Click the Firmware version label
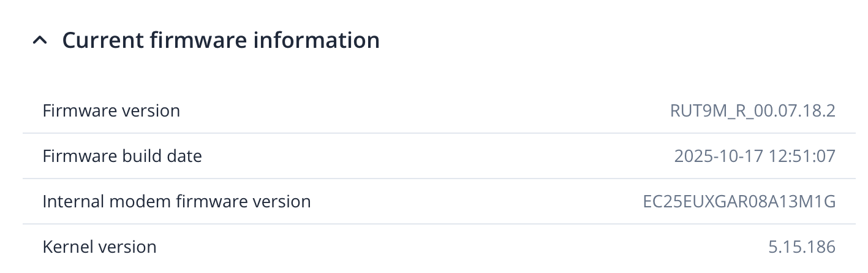 pyautogui.click(x=111, y=111)
